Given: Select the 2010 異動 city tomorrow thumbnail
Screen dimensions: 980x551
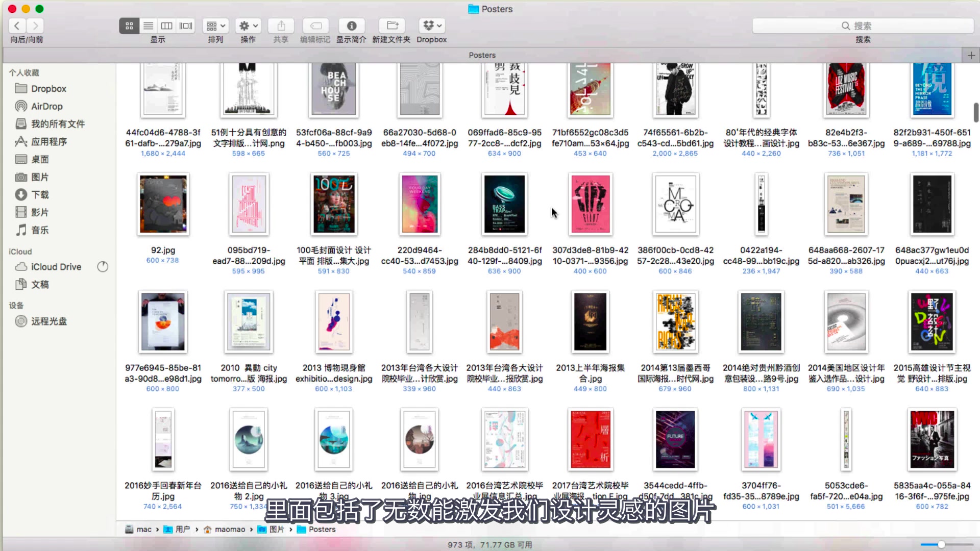Looking at the screenshot, I should point(249,322).
